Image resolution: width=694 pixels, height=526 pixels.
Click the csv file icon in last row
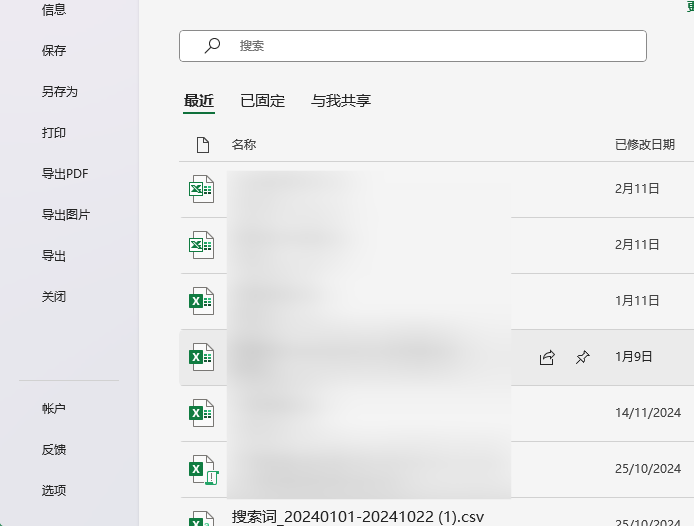pos(201,518)
